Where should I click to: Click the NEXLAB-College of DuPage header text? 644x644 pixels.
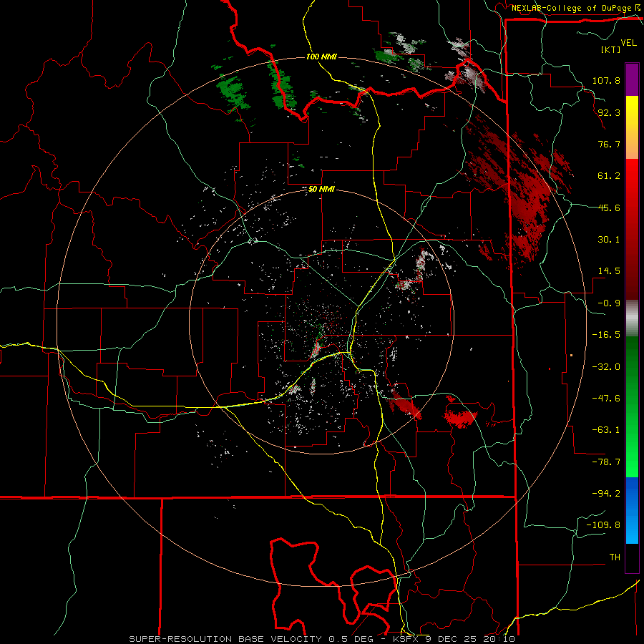click(575, 8)
